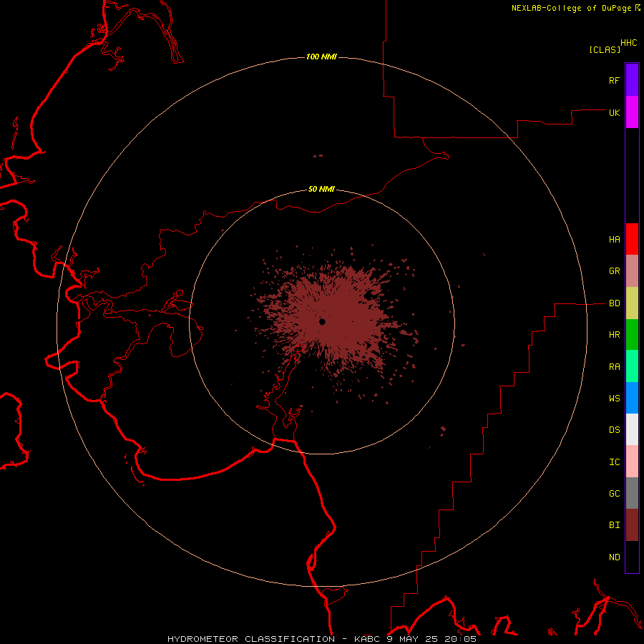Click the WS legend label
The height and width of the screenshot is (644, 644).
614,399
